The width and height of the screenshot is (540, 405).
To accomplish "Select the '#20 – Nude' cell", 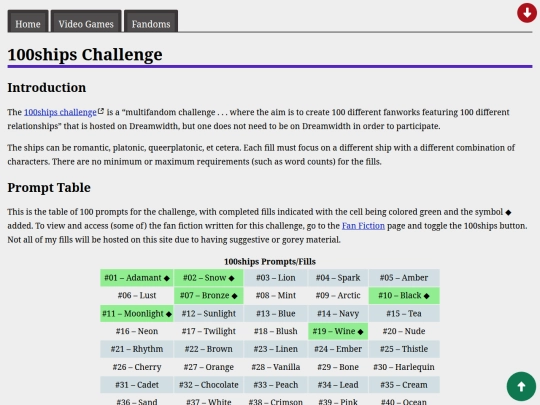I will [404, 331].
